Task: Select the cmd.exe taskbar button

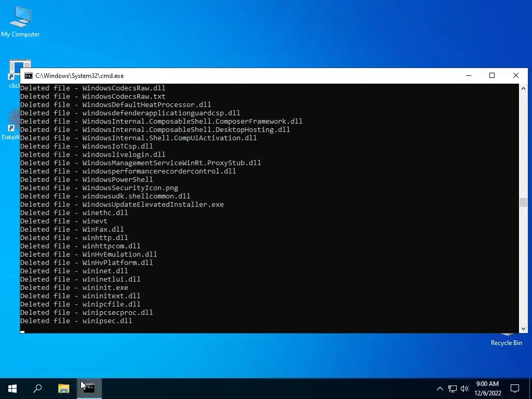Action: pyautogui.click(x=89, y=389)
